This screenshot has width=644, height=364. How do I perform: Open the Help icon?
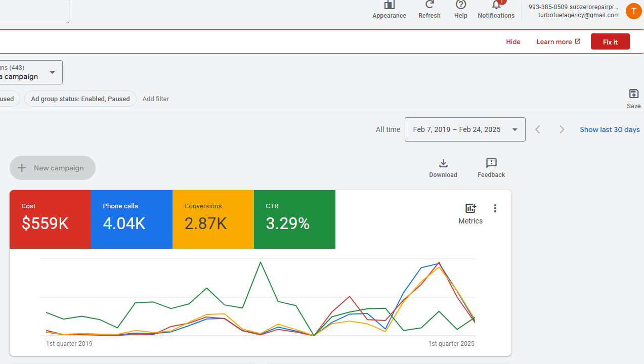pos(460,6)
